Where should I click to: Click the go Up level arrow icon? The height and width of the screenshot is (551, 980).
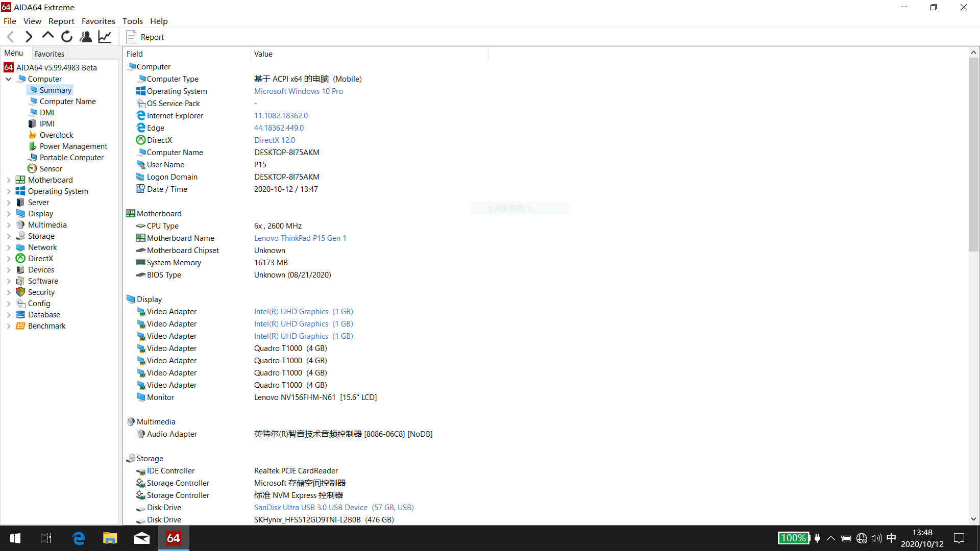click(x=47, y=36)
